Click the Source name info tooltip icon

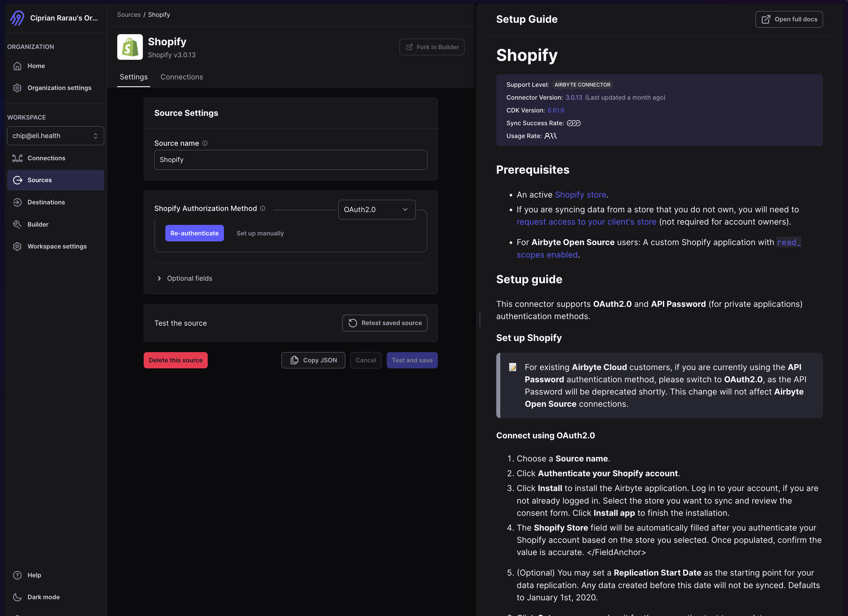point(205,143)
